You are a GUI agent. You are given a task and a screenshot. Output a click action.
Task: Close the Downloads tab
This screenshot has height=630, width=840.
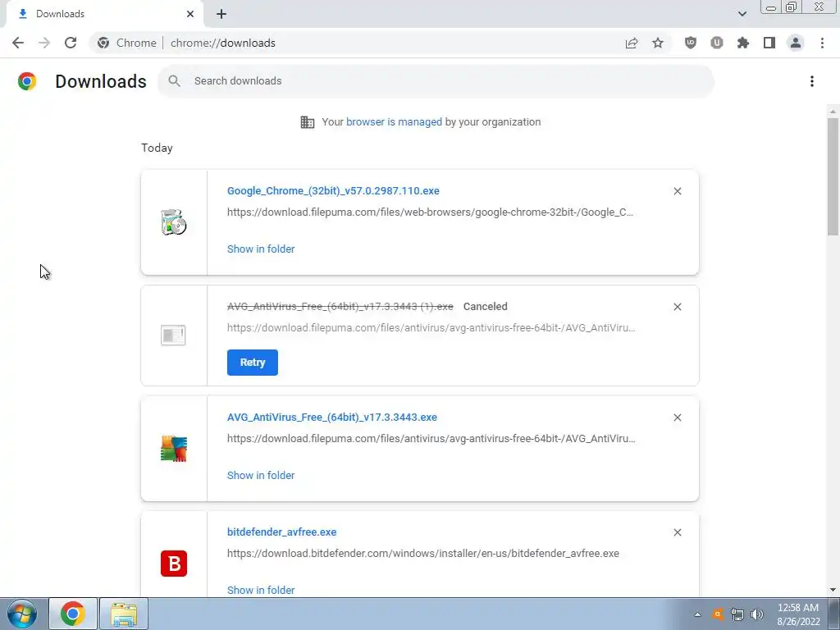tap(190, 14)
